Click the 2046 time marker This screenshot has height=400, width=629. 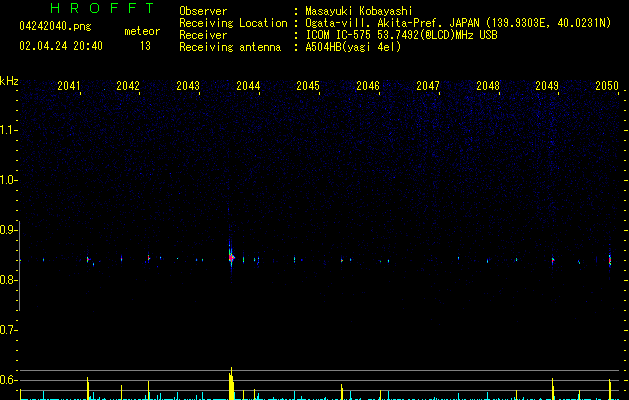click(368, 85)
